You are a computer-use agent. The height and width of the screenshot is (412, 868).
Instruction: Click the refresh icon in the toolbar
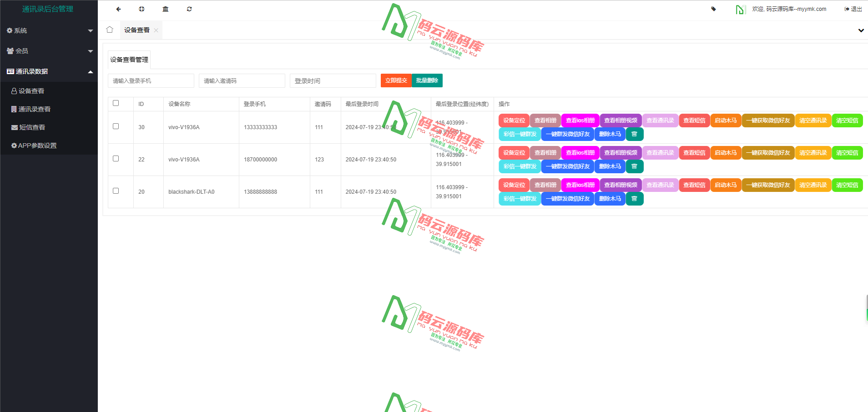pos(189,9)
